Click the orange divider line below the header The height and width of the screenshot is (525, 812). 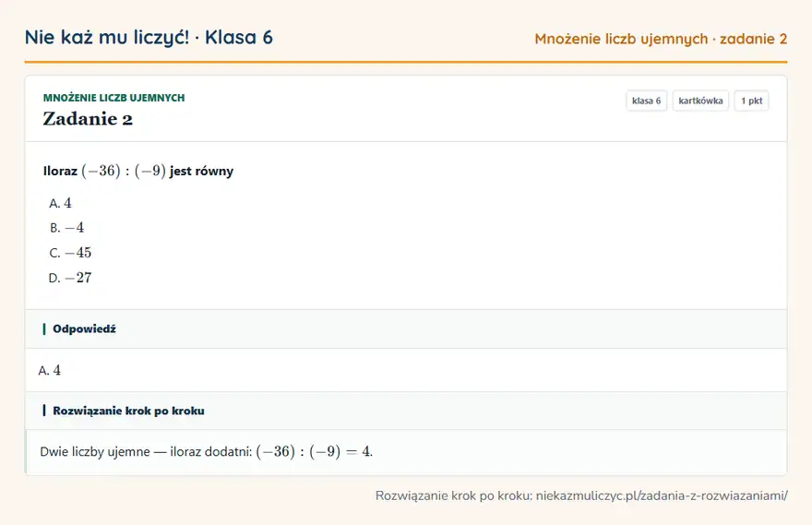(x=406, y=62)
